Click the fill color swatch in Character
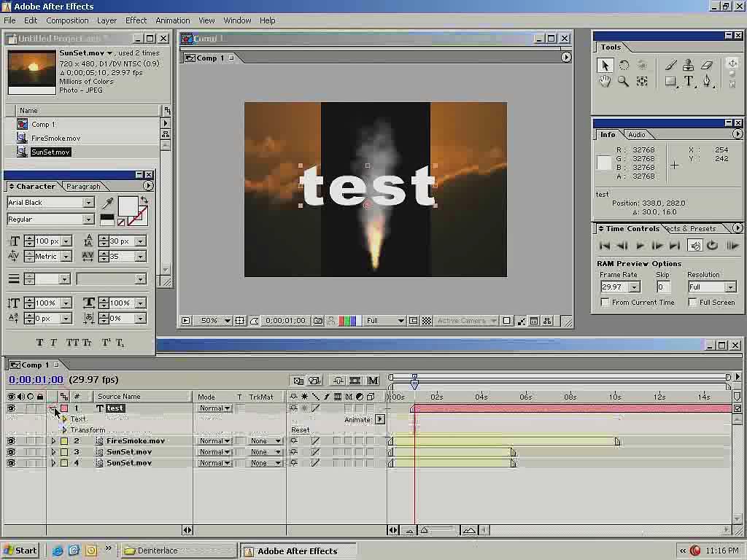This screenshot has height=560, width=747. (x=128, y=206)
